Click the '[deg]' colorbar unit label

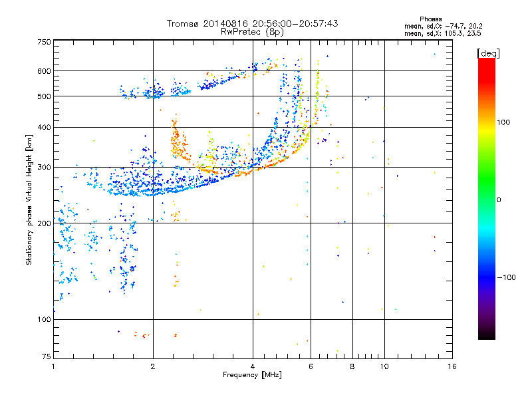(488, 53)
